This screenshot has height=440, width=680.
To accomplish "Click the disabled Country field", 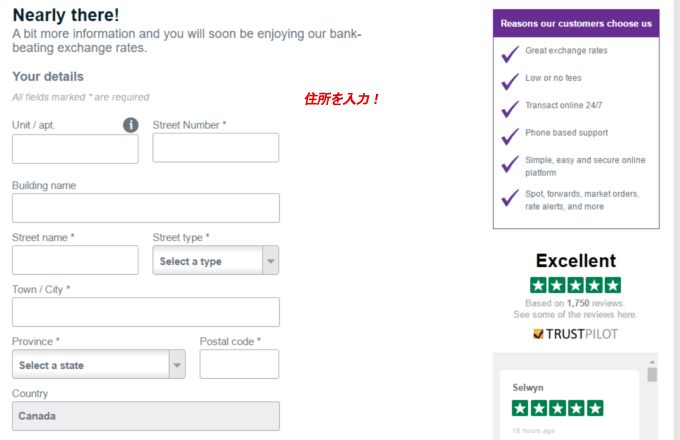I will click(x=145, y=416).
